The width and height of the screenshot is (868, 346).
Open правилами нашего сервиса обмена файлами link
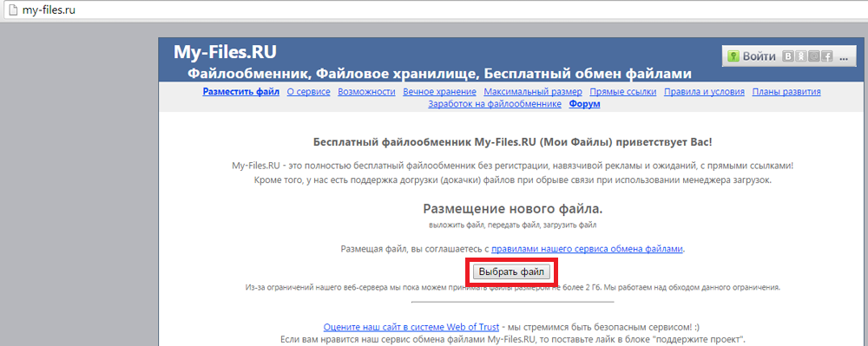(588, 249)
